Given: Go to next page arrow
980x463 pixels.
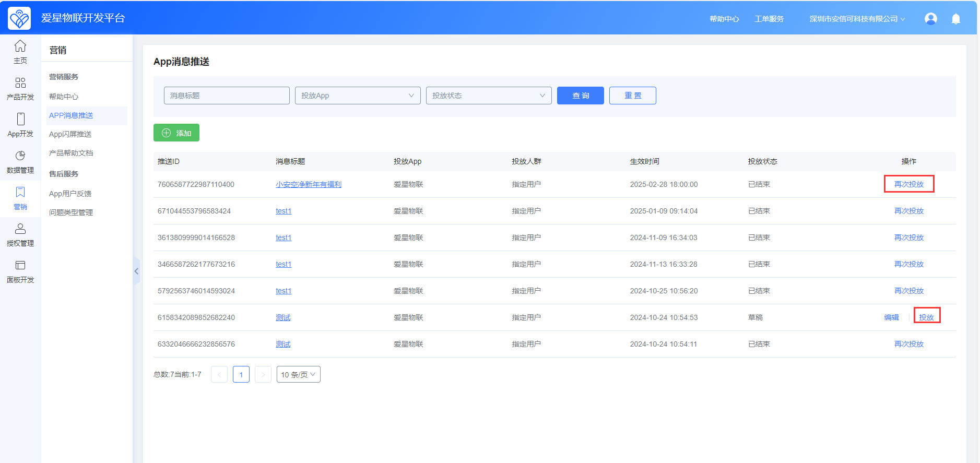Looking at the screenshot, I should click(263, 374).
